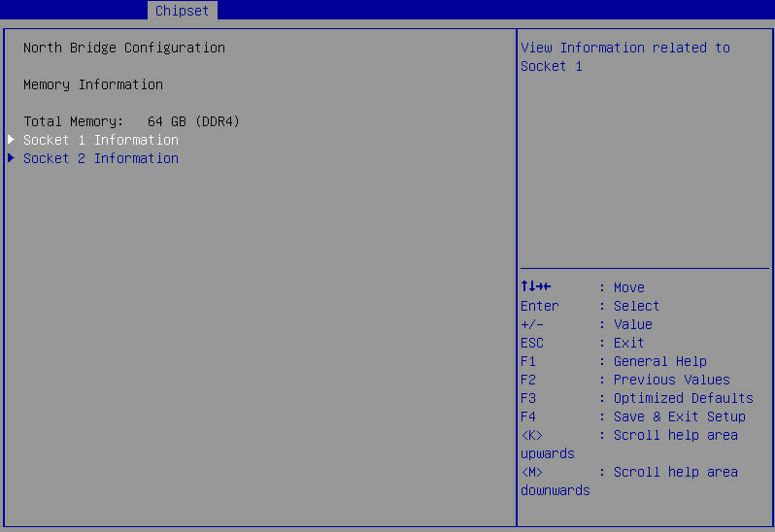Click the 'ESC : Exit' hint
The height and width of the screenshot is (532, 775).
pyautogui.click(x=583, y=343)
